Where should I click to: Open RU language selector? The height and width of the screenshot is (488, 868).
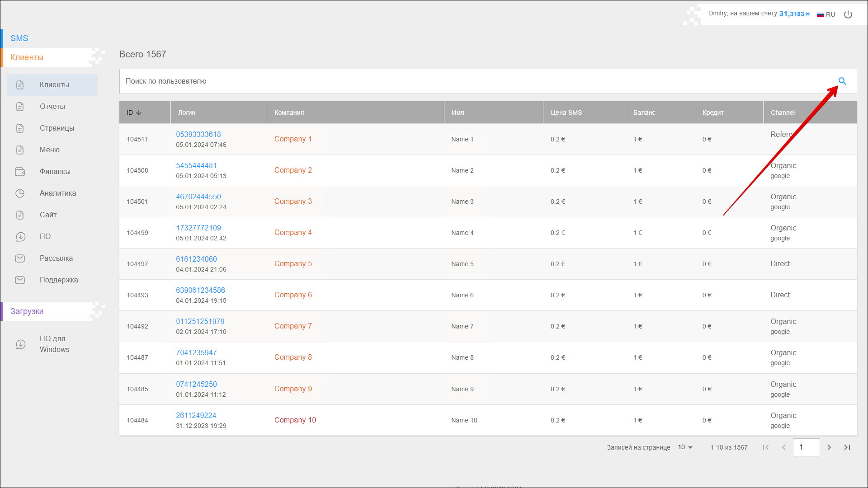click(x=826, y=14)
